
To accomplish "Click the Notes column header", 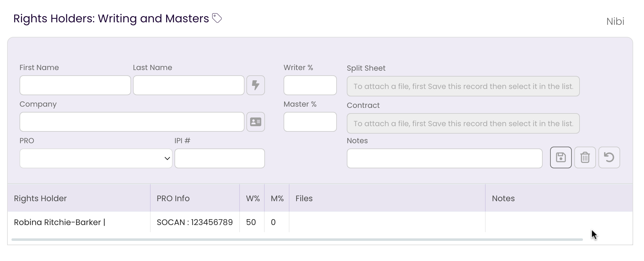I will pyautogui.click(x=559, y=198).
